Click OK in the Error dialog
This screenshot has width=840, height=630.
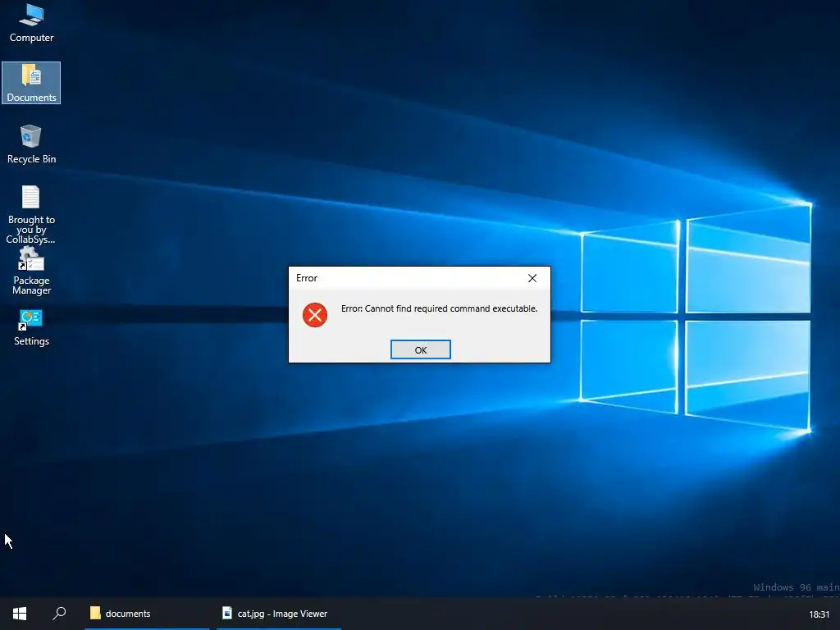click(x=421, y=349)
